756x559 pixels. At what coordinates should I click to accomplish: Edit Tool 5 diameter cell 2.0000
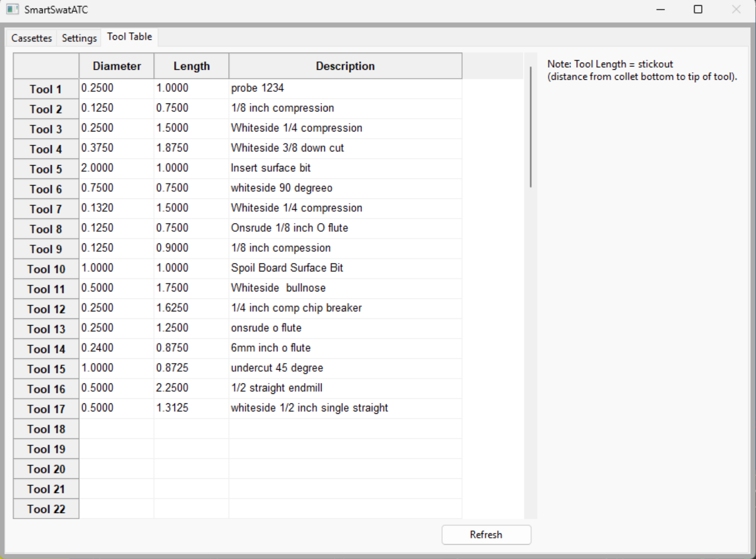pyautogui.click(x=116, y=168)
